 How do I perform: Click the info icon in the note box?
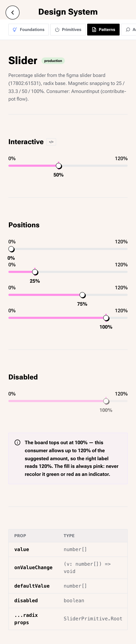18,442
